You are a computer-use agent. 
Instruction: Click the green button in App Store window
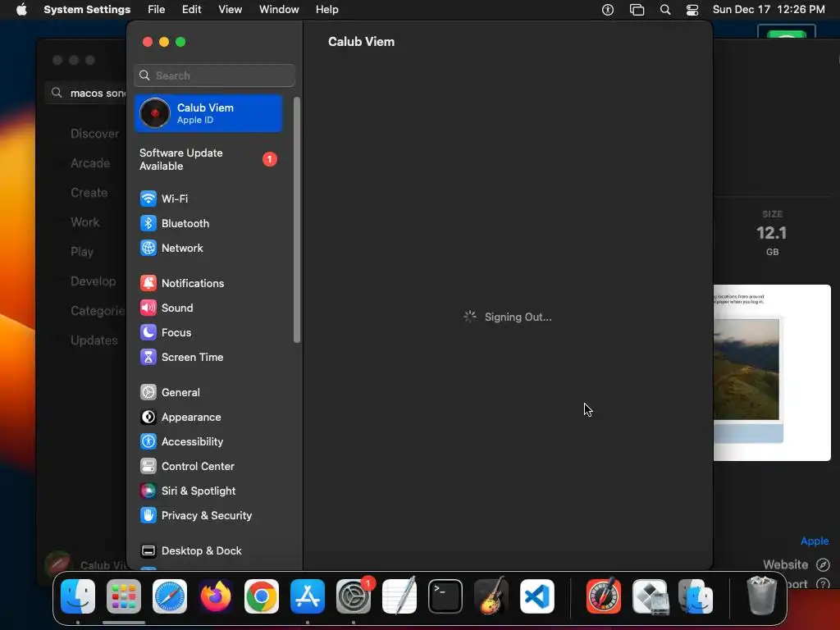pos(90,60)
